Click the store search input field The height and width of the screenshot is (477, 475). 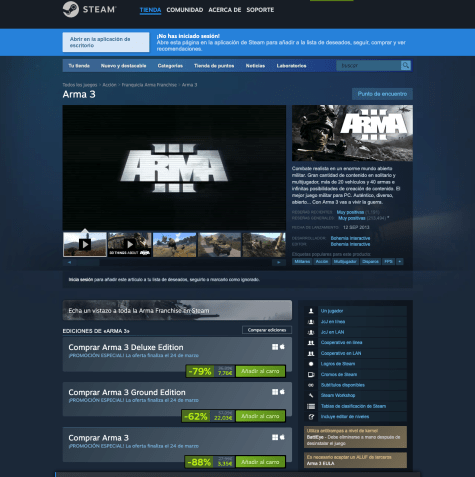tap(368, 65)
